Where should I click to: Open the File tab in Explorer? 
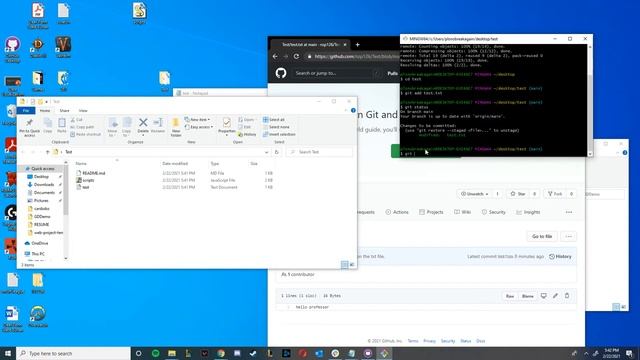[26, 111]
